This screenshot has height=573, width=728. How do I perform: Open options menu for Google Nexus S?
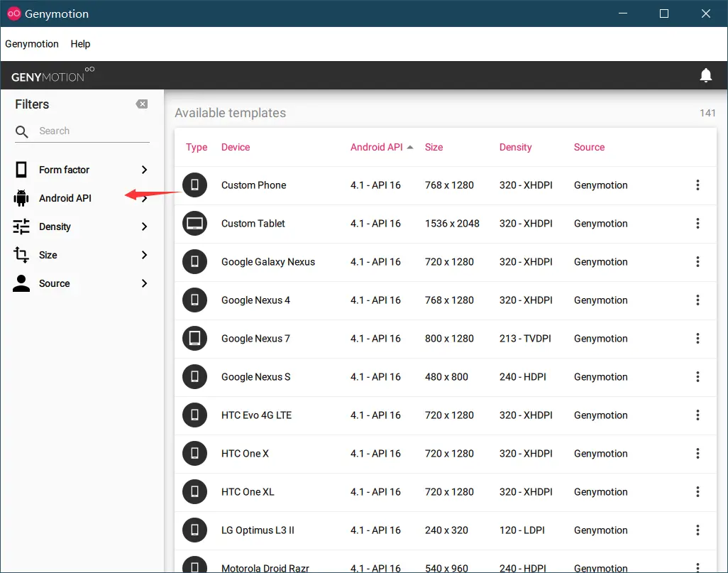click(x=697, y=377)
